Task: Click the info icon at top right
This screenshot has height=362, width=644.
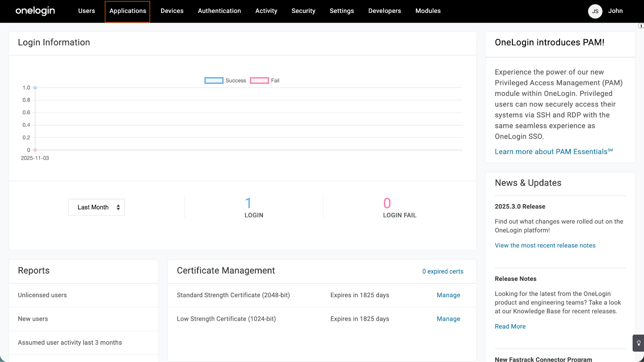Action: click(641, 26)
